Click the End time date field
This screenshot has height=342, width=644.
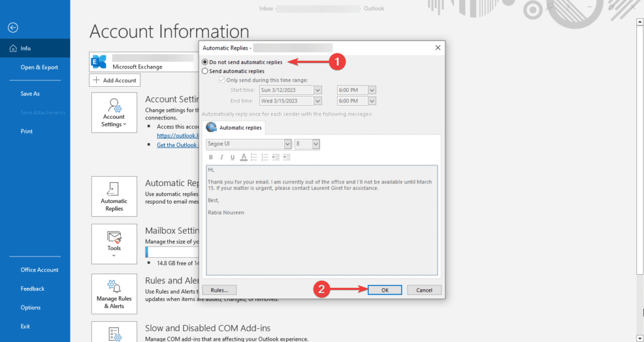(x=287, y=101)
